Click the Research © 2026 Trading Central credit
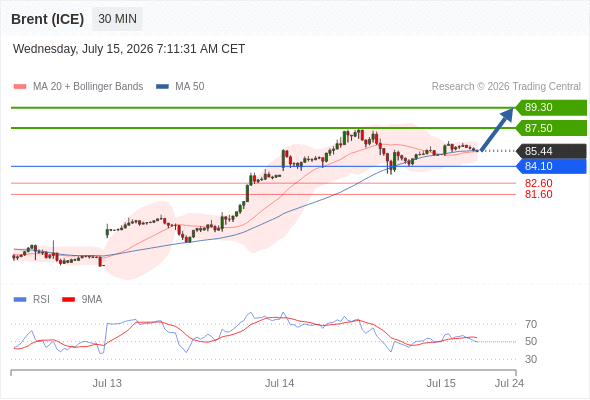 pos(506,87)
